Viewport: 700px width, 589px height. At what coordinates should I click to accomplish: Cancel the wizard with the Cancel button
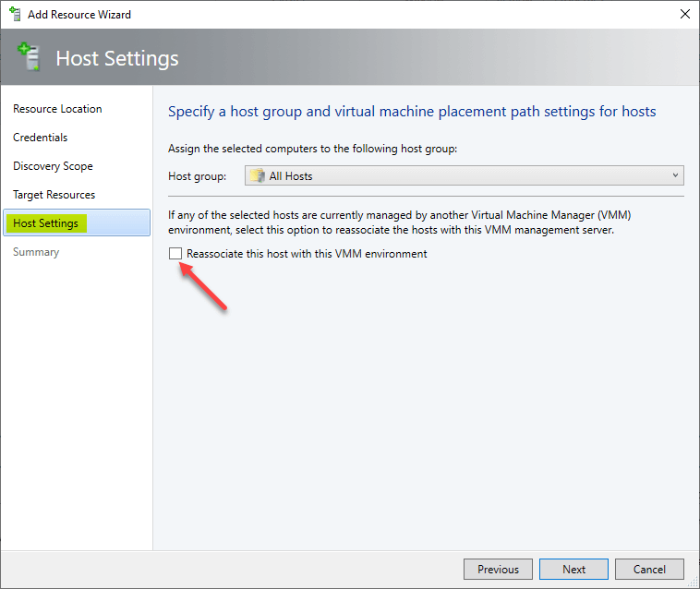[649, 570]
